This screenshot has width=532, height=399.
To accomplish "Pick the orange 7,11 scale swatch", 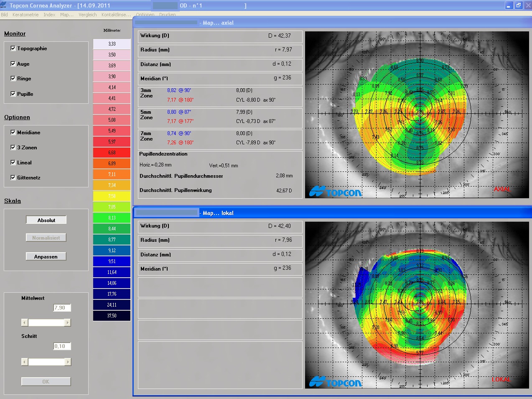I will [112, 174].
